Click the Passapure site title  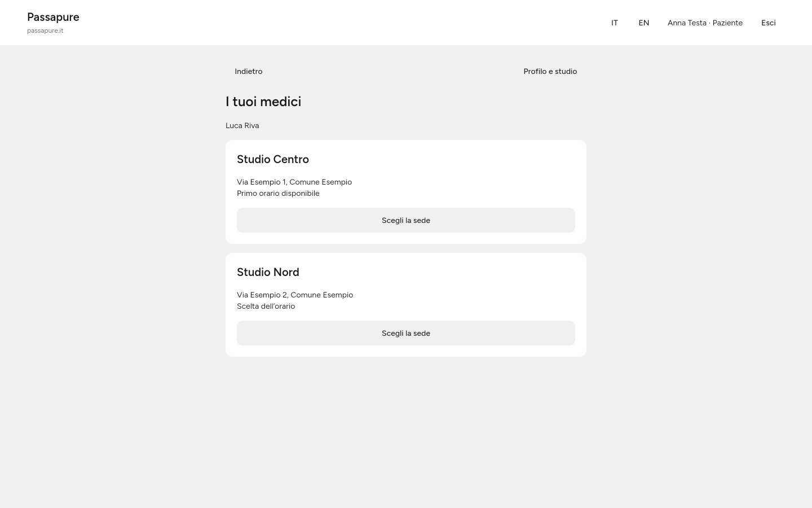pos(53,17)
